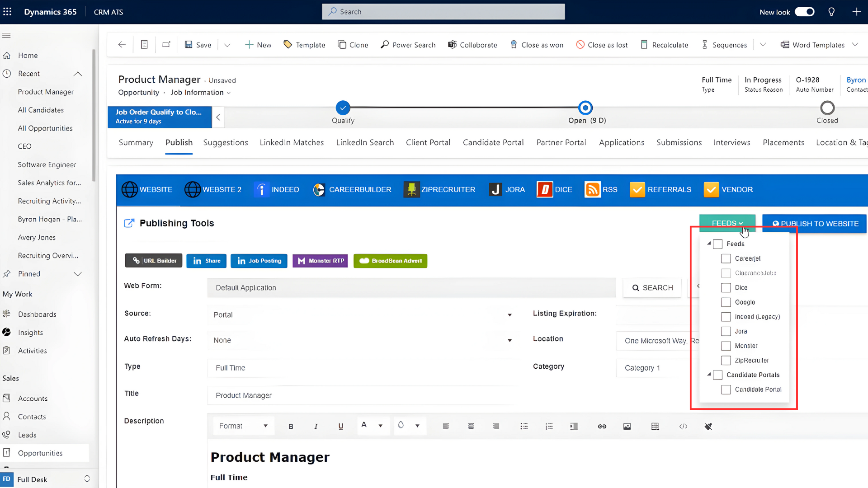
Task: Open Job Information form selector
Action: (x=200, y=93)
